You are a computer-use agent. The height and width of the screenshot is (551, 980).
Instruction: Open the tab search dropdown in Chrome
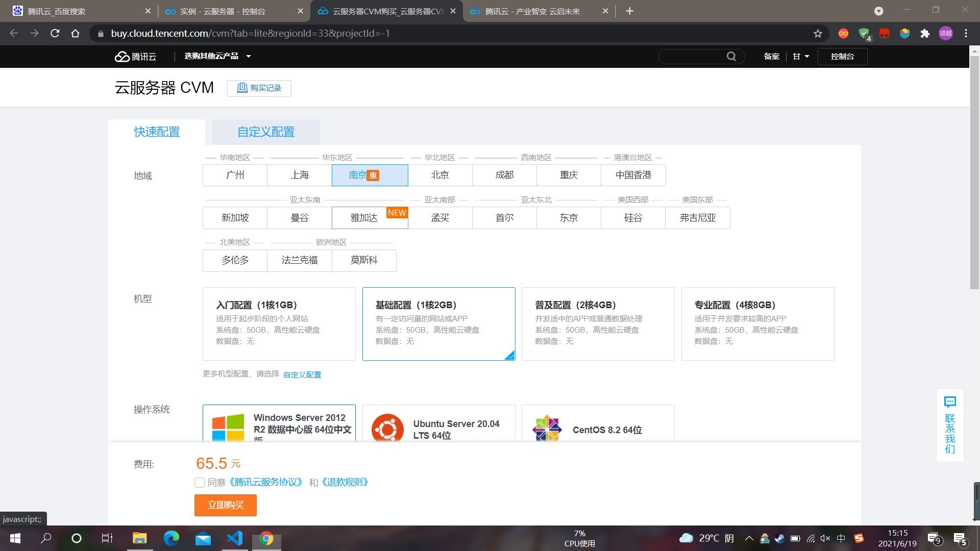(878, 11)
